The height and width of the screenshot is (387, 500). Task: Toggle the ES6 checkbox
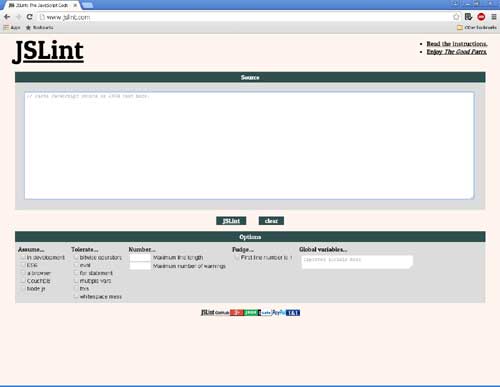[23, 265]
